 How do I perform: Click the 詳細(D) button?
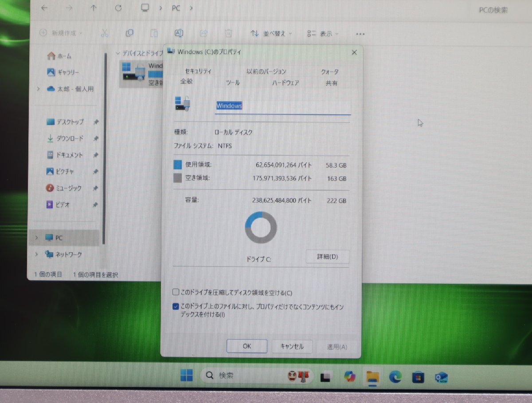coord(328,257)
